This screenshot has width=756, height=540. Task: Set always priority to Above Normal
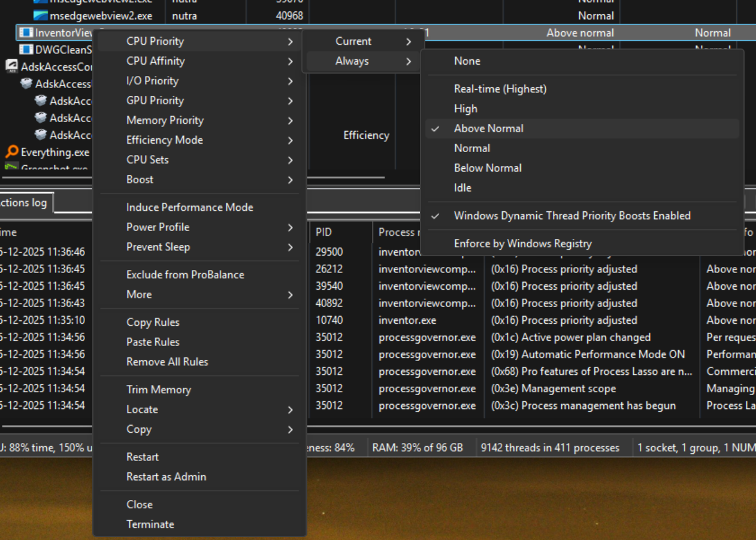[x=488, y=129]
